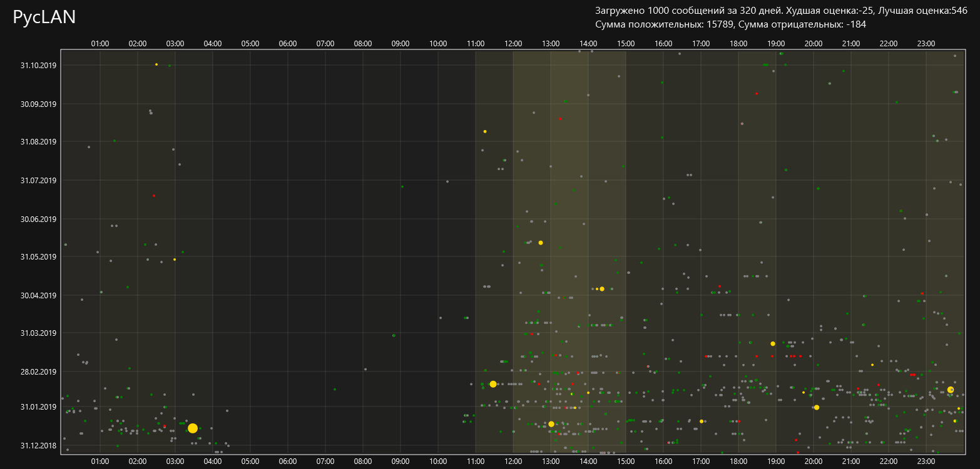Screen dimensions: 980x469
Task: Click the 11:00 label on top axis
Action: (x=476, y=44)
